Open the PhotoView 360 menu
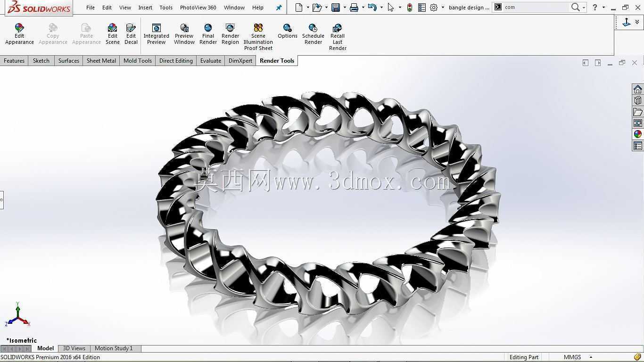 click(x=198, y=8)
